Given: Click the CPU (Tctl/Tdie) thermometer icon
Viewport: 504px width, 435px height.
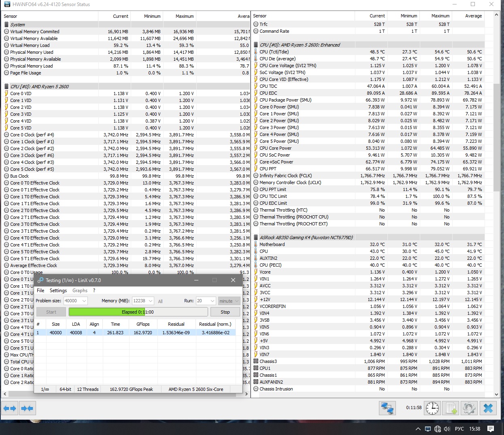Looking at the screenshot, I should coord(256,52).
